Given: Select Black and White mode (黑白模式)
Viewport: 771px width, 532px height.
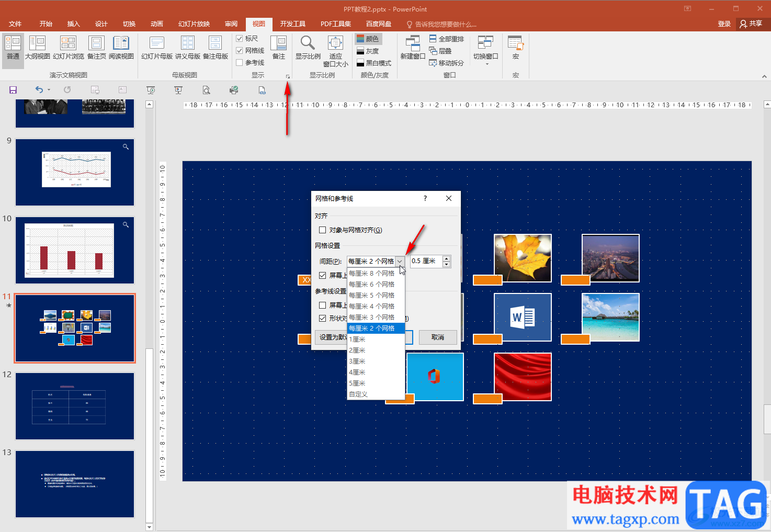Looking at the screenshot, I should pyautogui.click(x=374, y=63).
